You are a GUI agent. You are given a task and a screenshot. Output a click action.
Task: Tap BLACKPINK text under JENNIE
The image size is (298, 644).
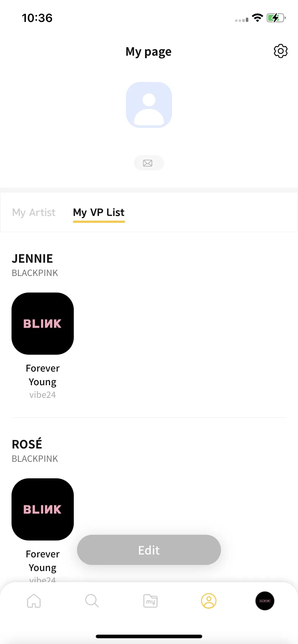(35, 273)
